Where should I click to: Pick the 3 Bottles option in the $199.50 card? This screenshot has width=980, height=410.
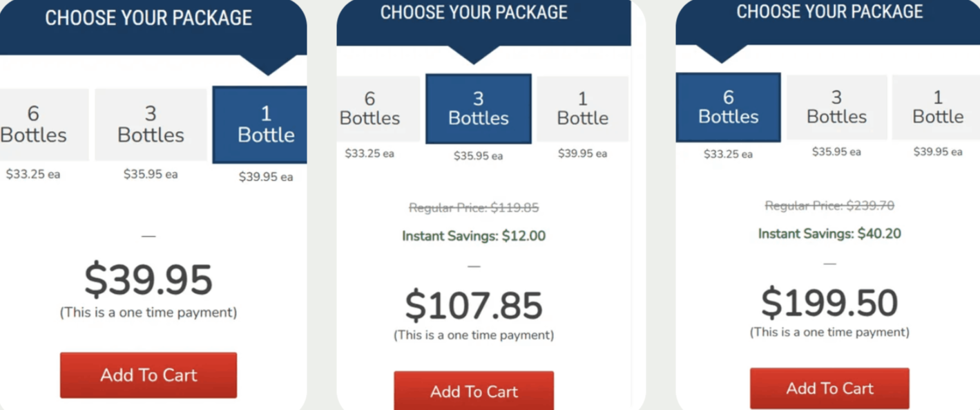tap(836, 107)
